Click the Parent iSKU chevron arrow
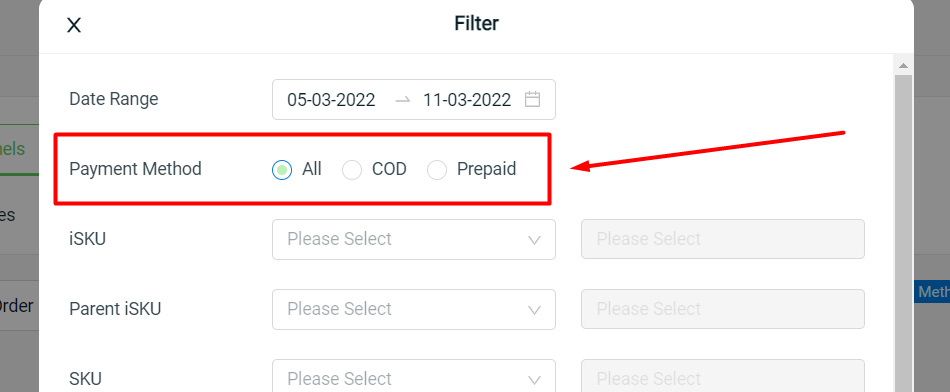Image resolution: width=950 pixels, height=392 pixels. [534, 310]
